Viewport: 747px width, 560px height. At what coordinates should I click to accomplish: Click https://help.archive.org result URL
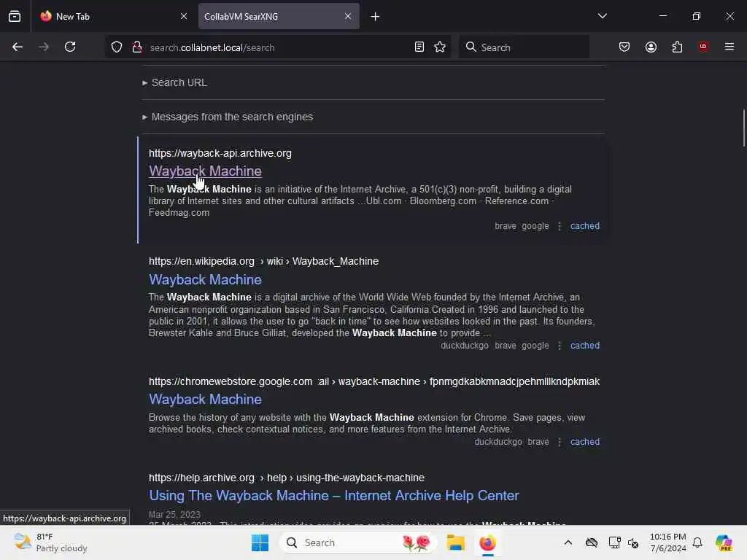286,478
